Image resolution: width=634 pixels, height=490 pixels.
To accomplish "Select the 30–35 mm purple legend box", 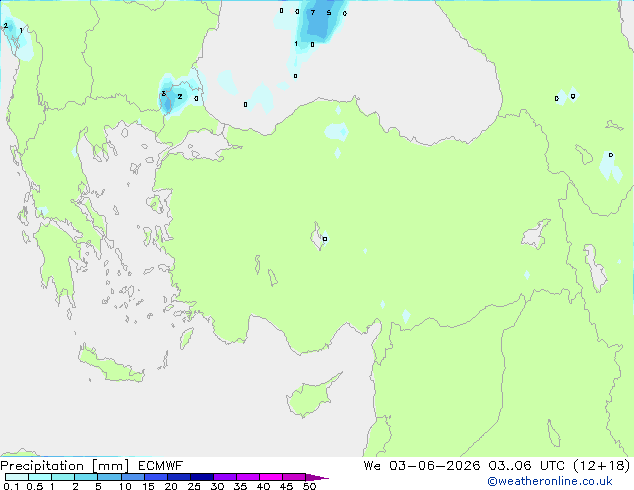I will click(x=224, y=477).
